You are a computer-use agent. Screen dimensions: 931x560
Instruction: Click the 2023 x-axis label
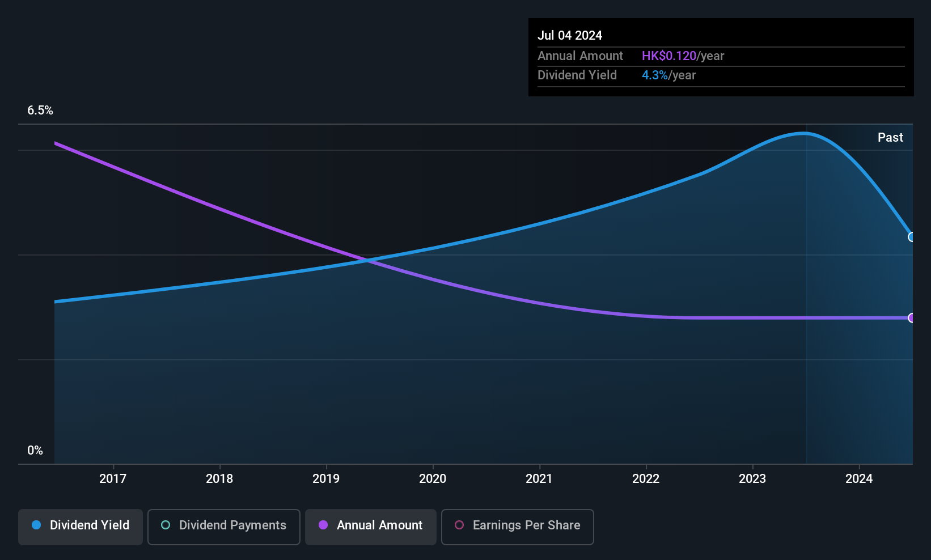752,479
